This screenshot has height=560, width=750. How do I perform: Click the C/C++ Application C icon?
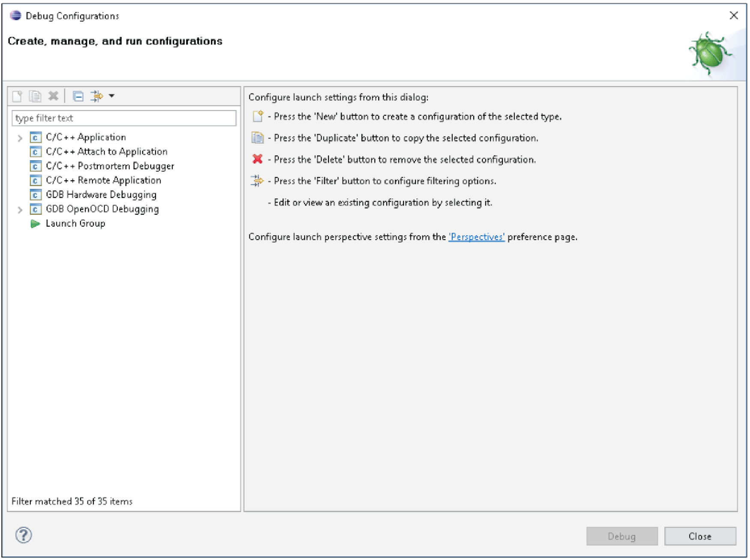coord(36,138)
